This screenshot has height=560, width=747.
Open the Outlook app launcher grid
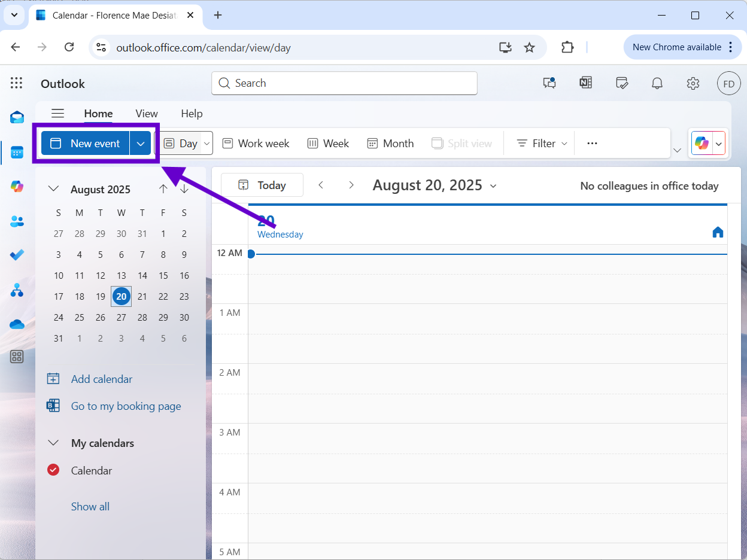[x=17, y=83]
